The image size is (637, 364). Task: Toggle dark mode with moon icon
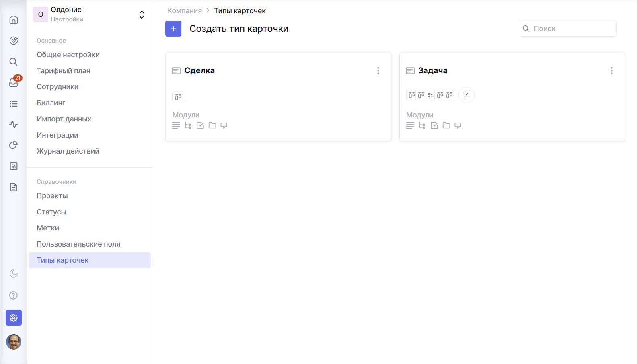tap(14, 274)
